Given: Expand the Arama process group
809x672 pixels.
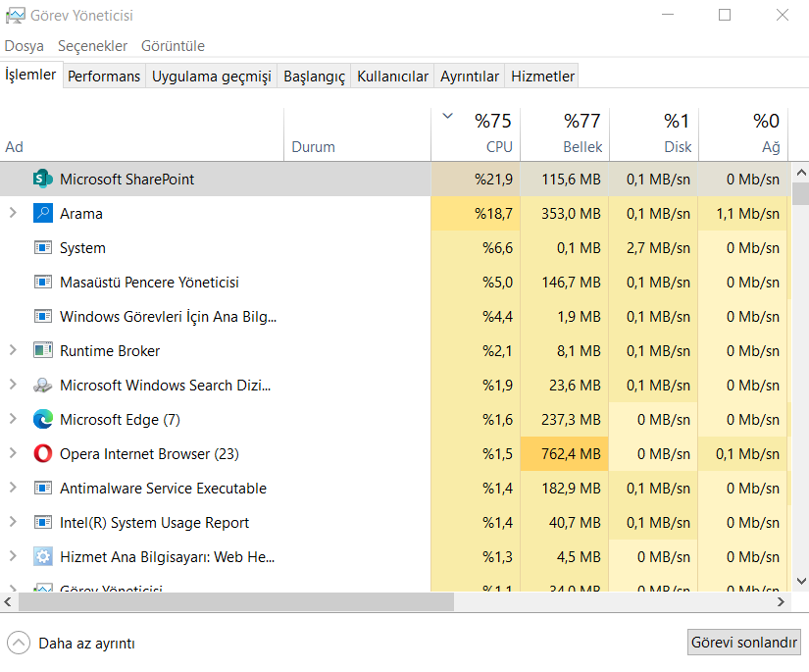Looking at the screenshot, I should click(13, 214).
